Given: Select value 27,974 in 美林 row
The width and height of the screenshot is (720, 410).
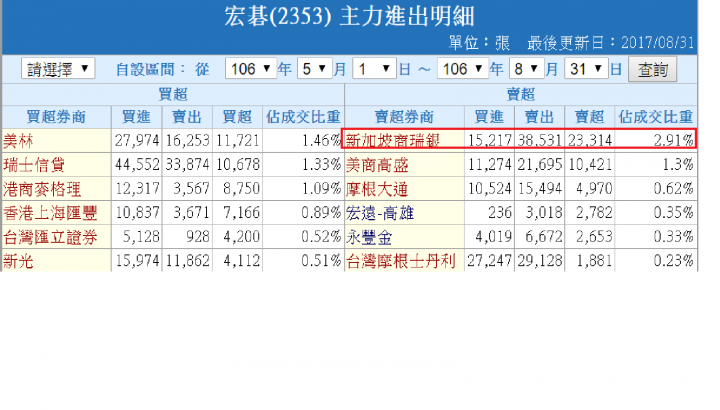Looking at the screenshot, I should (137, 140).
